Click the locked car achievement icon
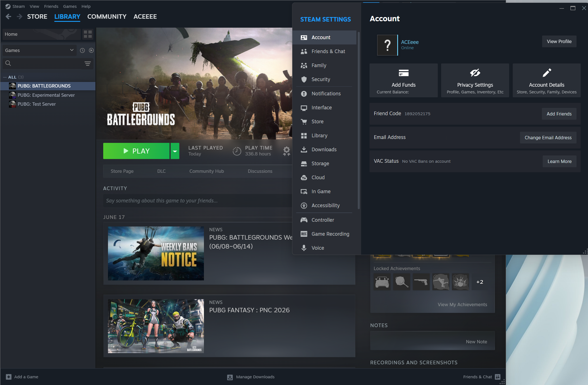 tap(382, 282)
